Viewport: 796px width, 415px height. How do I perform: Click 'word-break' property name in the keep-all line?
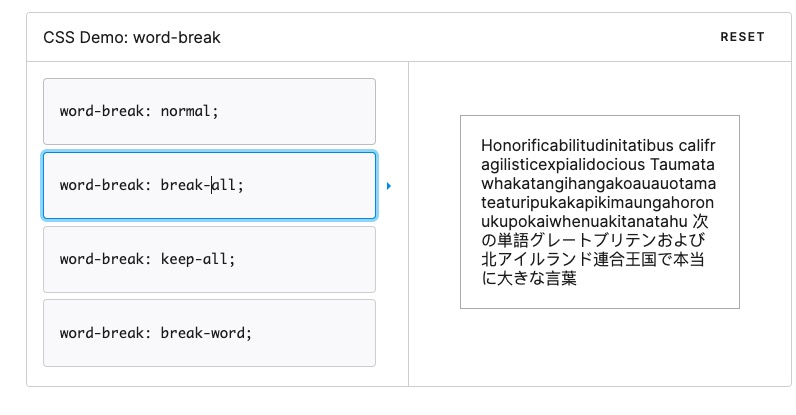pyautogui.click(x=101, y=259)
